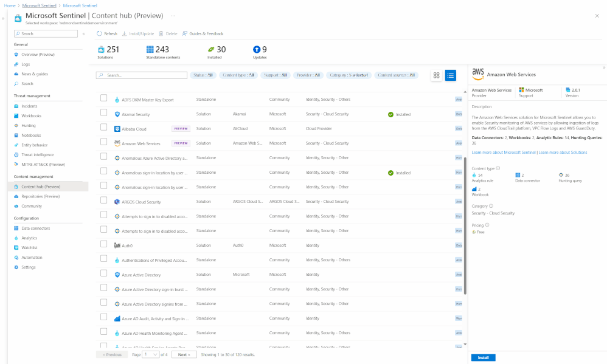Image resolution: width=607 pixels, height=364 pixels.
Task: Go to Next page of results
Action: 184,355
